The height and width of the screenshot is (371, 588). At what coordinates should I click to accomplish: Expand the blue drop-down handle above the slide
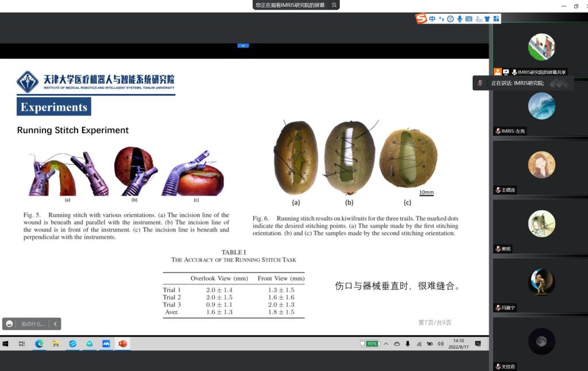[243, 45]
